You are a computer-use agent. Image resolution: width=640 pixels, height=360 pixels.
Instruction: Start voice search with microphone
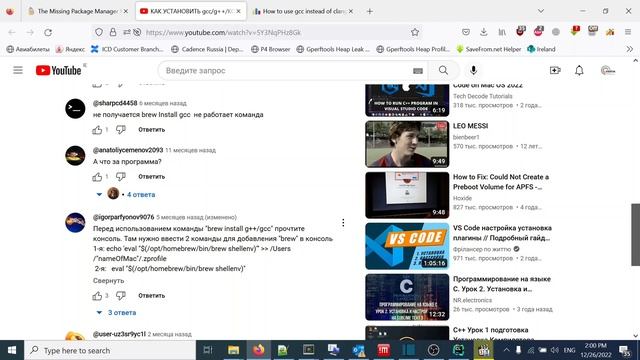coord(473,71)
